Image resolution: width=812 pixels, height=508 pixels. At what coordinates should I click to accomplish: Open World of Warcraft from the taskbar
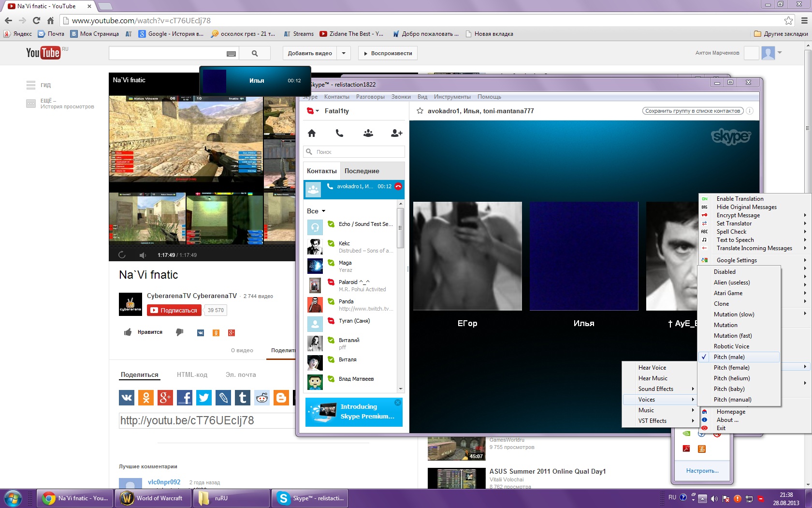click(x=153, y=498)
